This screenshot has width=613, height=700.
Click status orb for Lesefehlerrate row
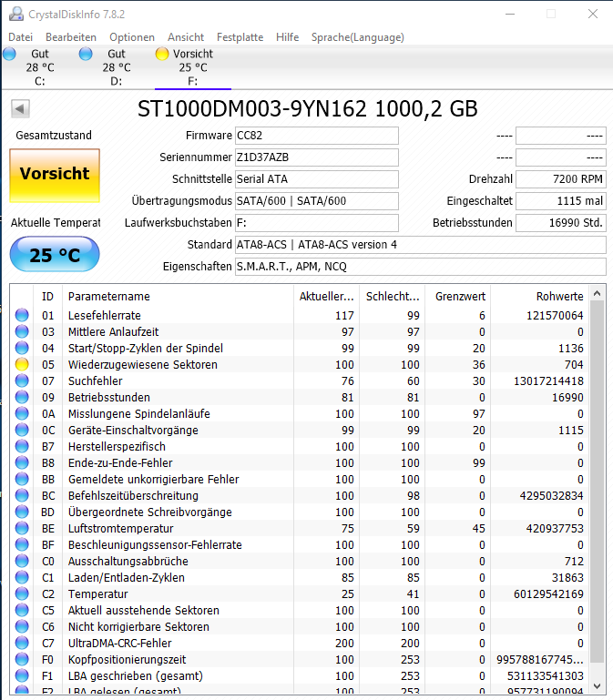click(x=22, y=315)
